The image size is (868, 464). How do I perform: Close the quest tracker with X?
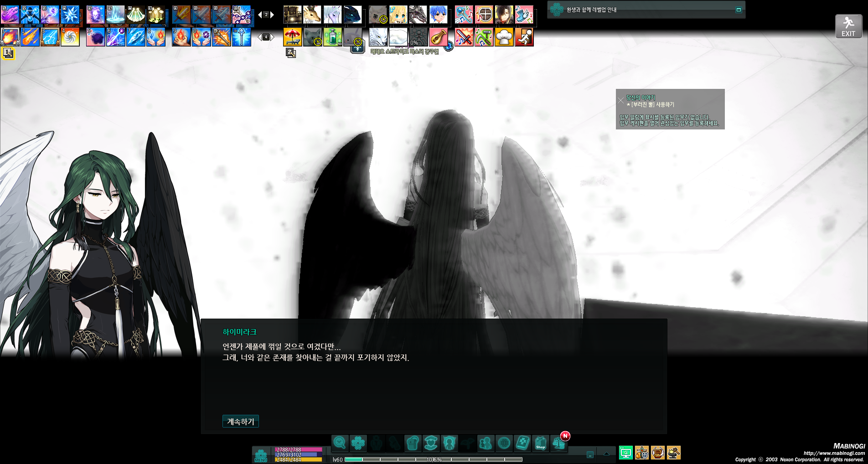(x=621, y=100)
